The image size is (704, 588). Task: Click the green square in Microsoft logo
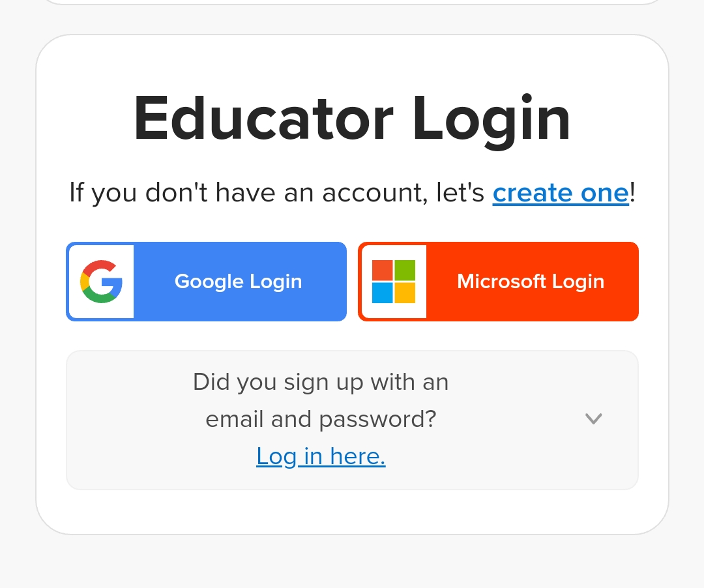(405, 270)
